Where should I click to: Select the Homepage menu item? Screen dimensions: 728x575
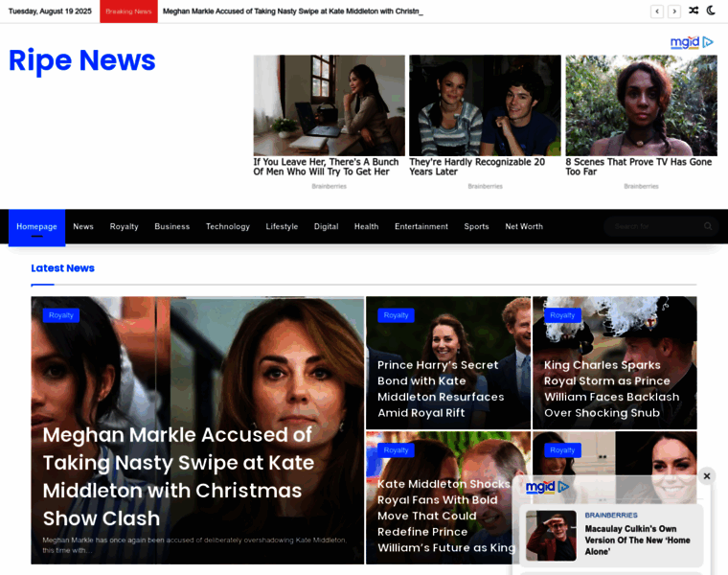pos(36,227)
